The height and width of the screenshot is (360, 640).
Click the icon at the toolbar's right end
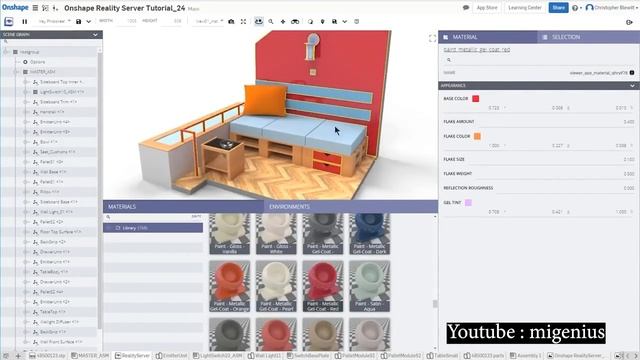tap(629, 22)
